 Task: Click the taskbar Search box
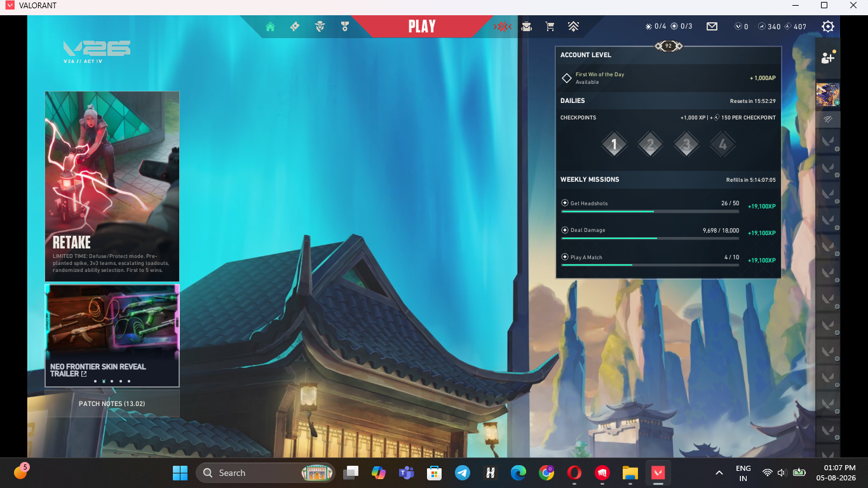point(265,473)
